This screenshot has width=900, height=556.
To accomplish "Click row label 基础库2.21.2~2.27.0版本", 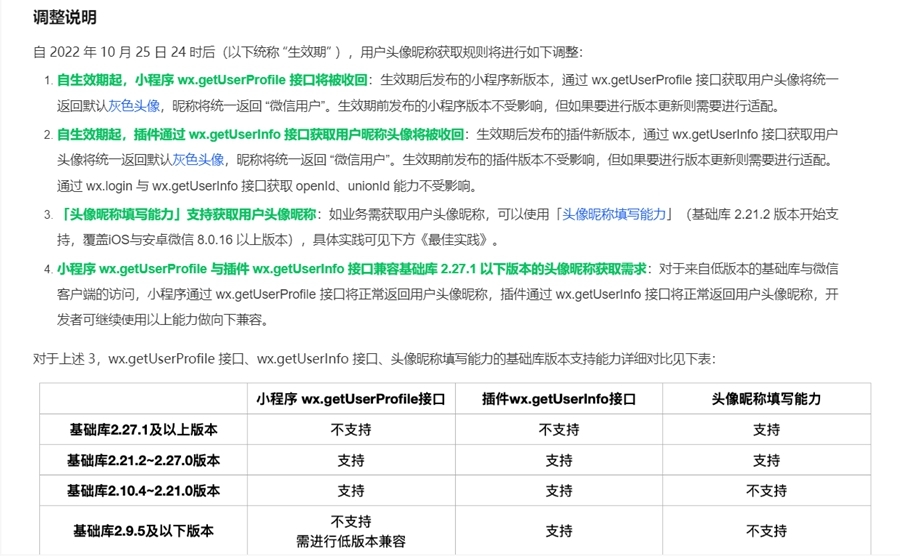I will [x=143, y=460].
